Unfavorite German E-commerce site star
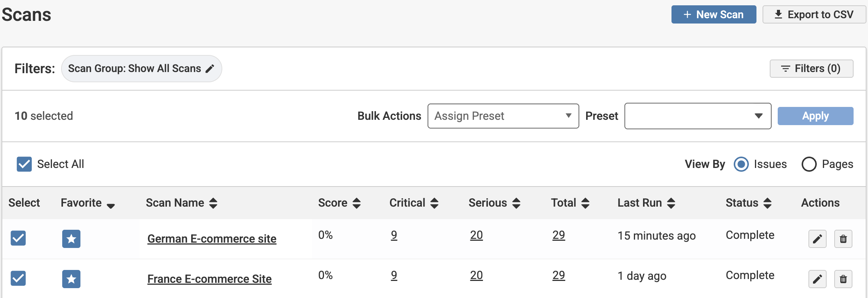The width and height of the screenshot is (868, 298). point(71,239)
